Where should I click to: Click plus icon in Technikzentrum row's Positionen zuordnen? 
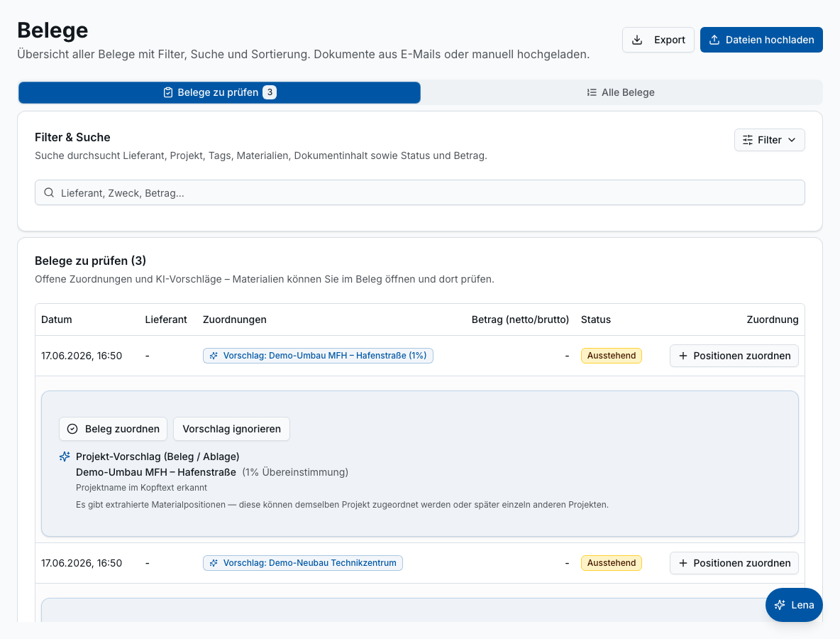[x=683, y=563]
